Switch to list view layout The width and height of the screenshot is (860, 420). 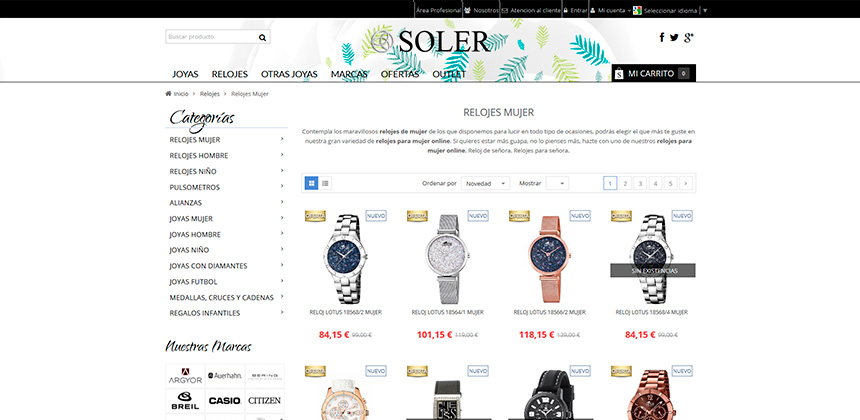(x=325, y=183)
